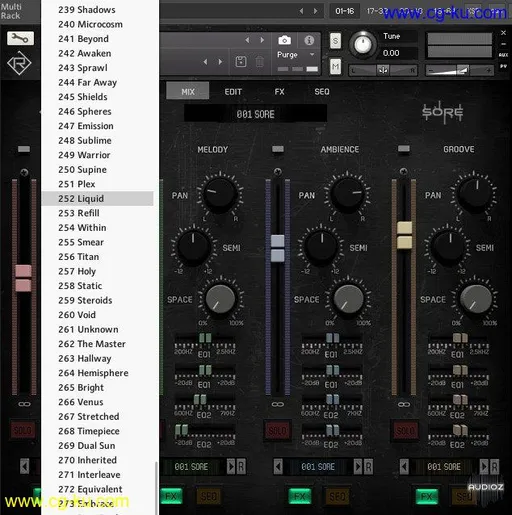The height and width of the screenshot is (515, 512).
Task: Toggle the Melody channel FX button
Action: click(x=171, y=496)
